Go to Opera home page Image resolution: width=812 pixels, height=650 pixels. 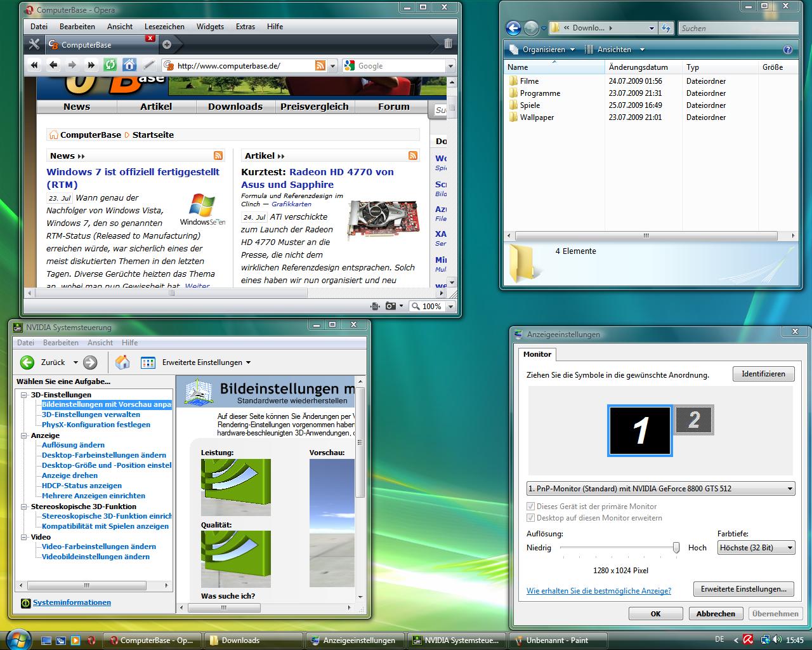tap(129, 65)
